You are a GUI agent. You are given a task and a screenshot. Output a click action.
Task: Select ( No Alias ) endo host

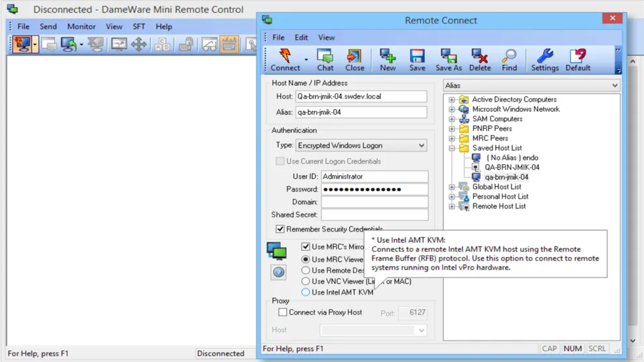tap(512, 158)
